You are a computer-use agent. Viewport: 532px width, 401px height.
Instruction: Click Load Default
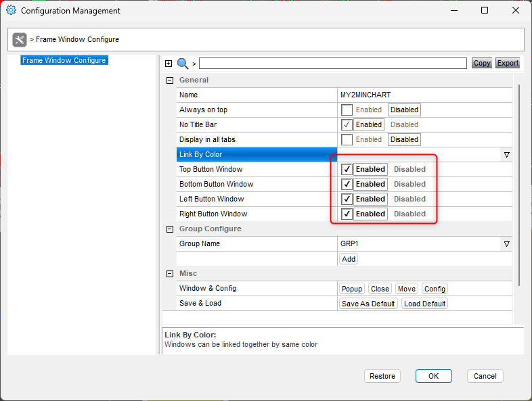pyautogui.click(x=424, y=304)
